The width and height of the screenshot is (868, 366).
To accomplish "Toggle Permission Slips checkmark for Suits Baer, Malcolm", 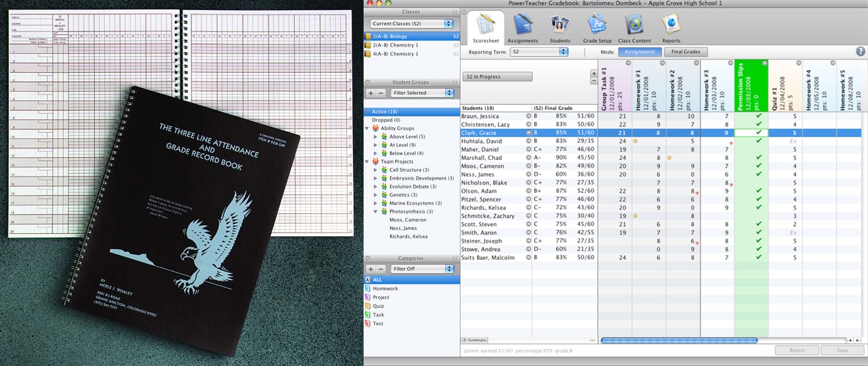I will [758, 257].
